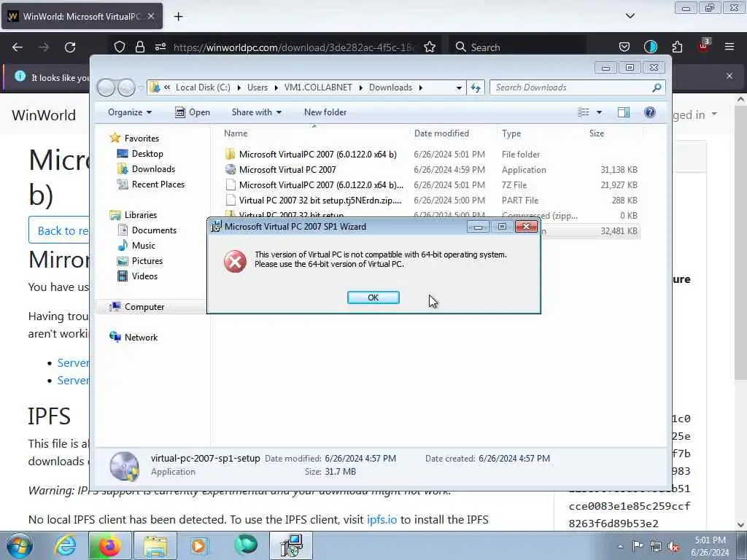
Task: Open the Organize menu in Explorer
Action: point(130,112)
